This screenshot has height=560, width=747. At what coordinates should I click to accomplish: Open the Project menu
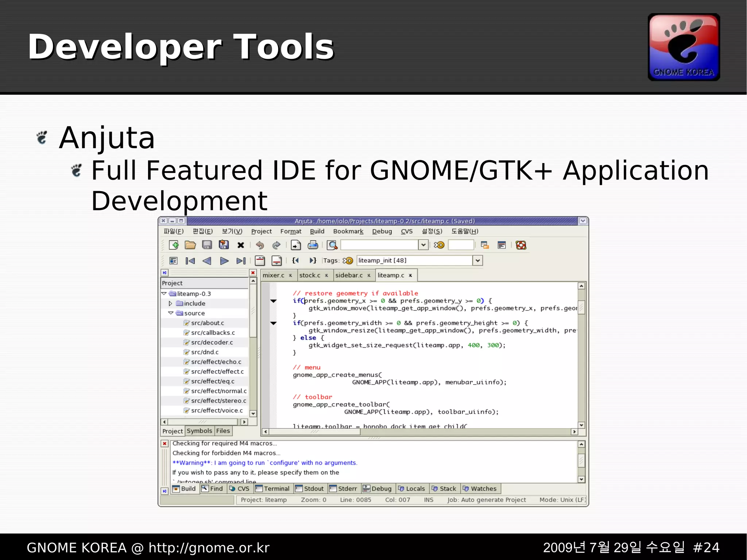coord(261,231)
